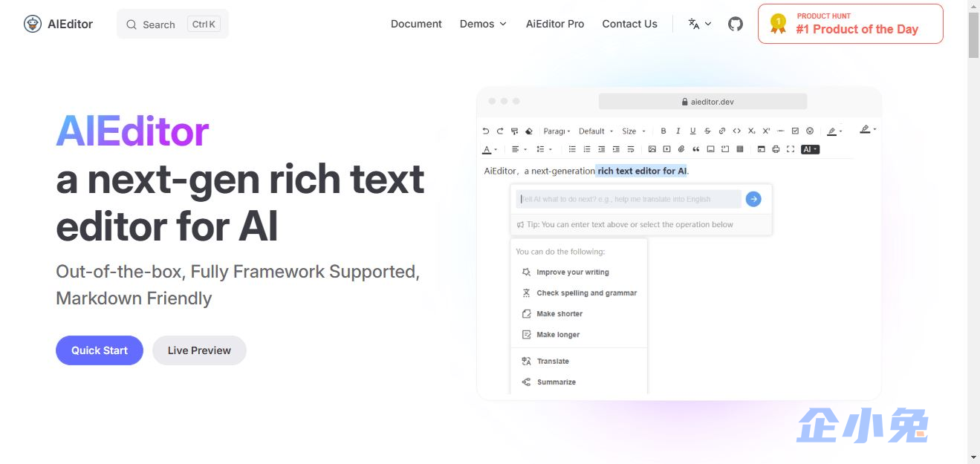The image size is (980, 464).
Task: Apply Subscript formatting
Action: (751, 131)
